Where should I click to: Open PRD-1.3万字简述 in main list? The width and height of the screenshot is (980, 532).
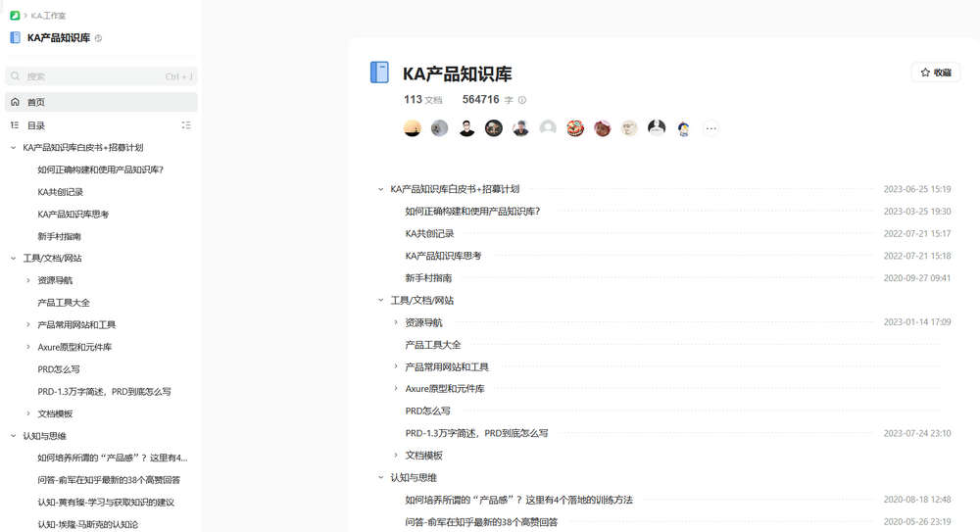coord(476,433)
